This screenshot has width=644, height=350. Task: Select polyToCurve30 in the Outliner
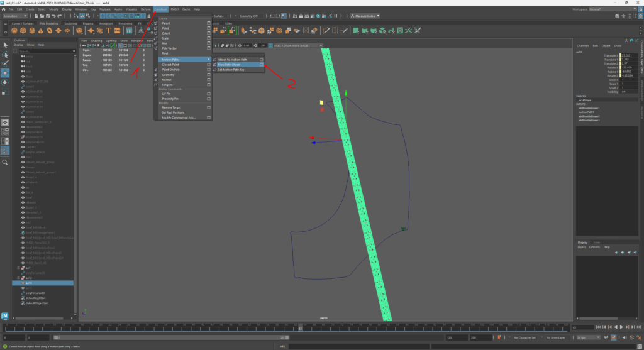35,293
